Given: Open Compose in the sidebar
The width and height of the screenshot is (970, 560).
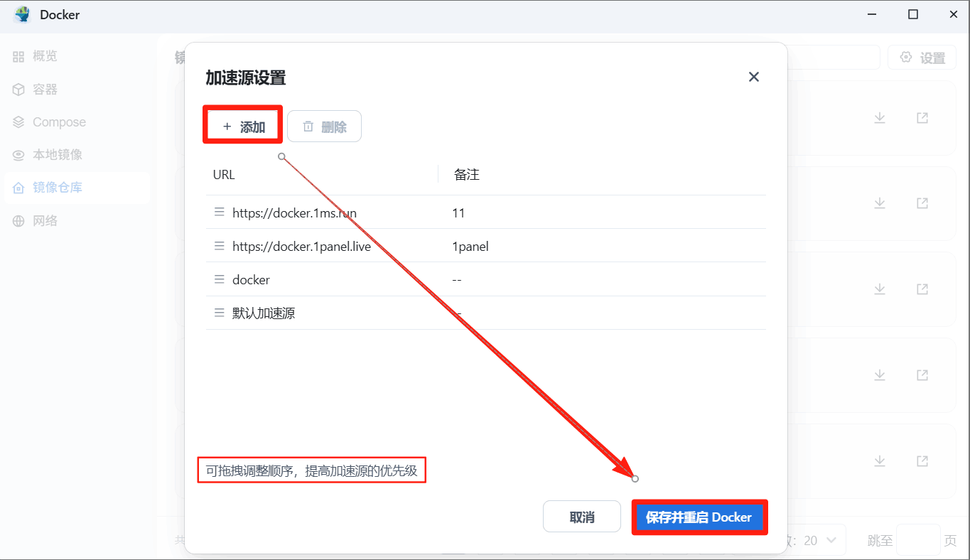Looking at the screenshot, I should pos(77,122).
